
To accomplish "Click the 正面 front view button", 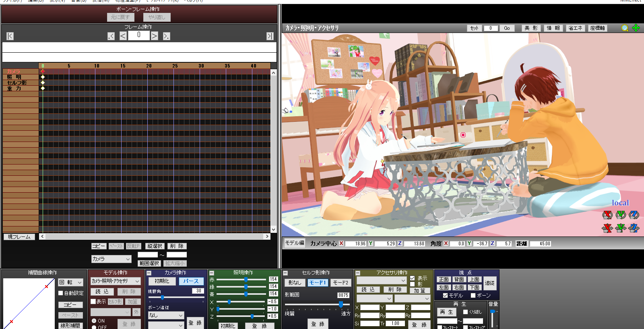I will [444, 280].
